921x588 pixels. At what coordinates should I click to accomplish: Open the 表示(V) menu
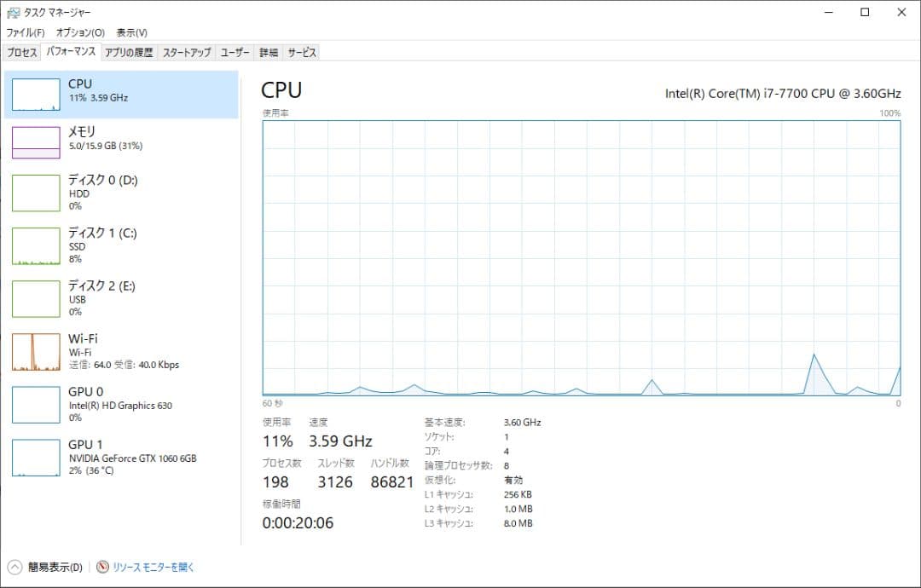pyautogui.click(x=131, y=32)
